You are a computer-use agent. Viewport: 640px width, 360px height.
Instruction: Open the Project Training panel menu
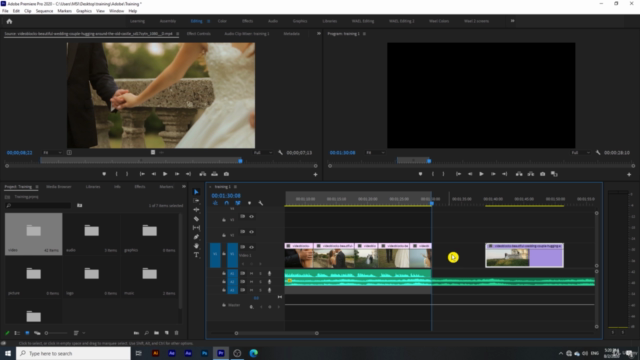coord(37,187)
